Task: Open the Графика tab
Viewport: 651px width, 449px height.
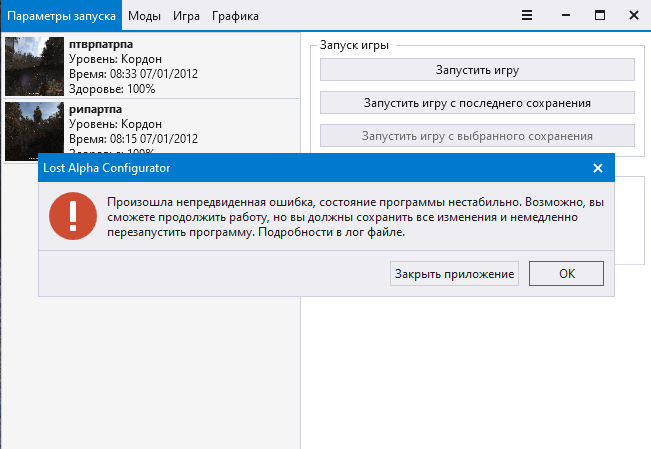Action: pyautogui.click(x=235, y=16)
